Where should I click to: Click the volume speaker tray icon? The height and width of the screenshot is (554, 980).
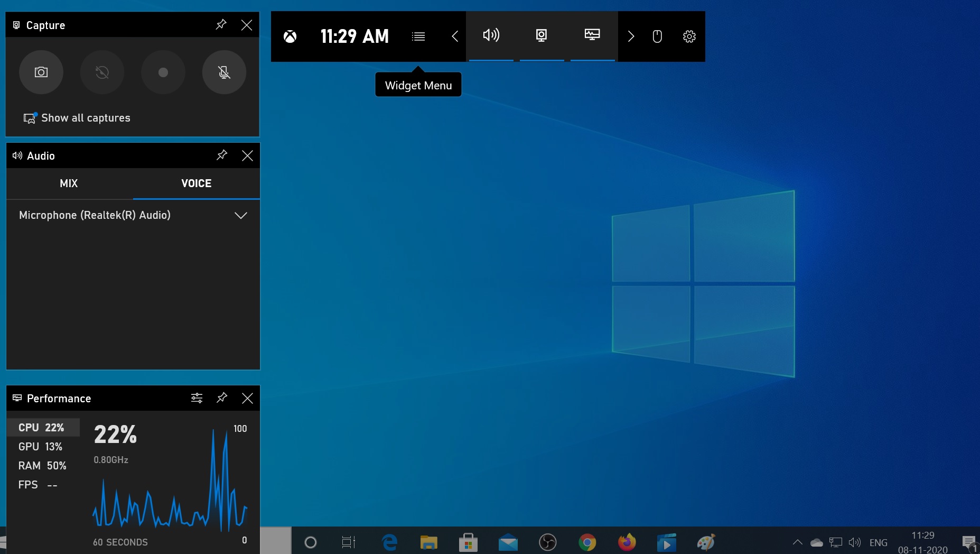(855, 542)
